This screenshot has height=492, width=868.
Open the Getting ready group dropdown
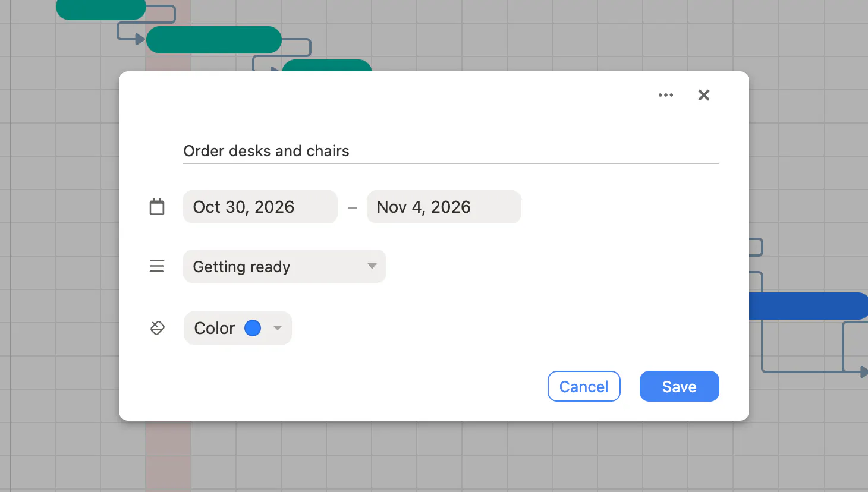click(x=285, y=266)
